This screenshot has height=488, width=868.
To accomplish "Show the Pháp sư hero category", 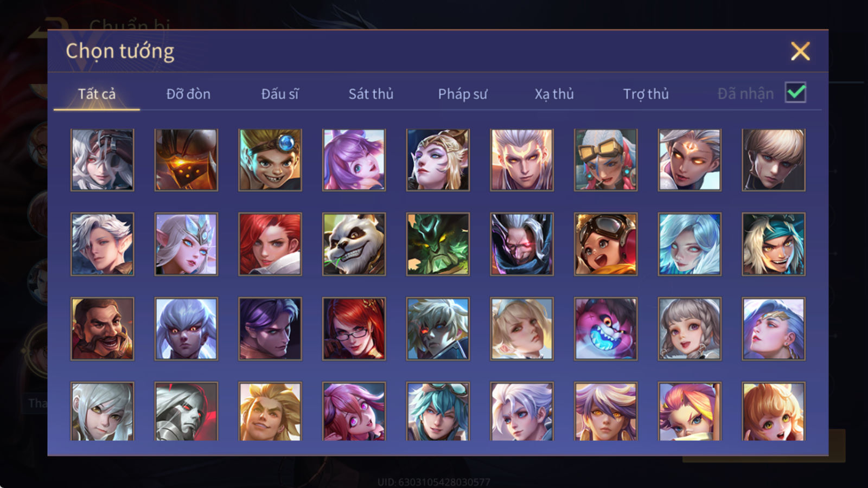I will (462, 94).
